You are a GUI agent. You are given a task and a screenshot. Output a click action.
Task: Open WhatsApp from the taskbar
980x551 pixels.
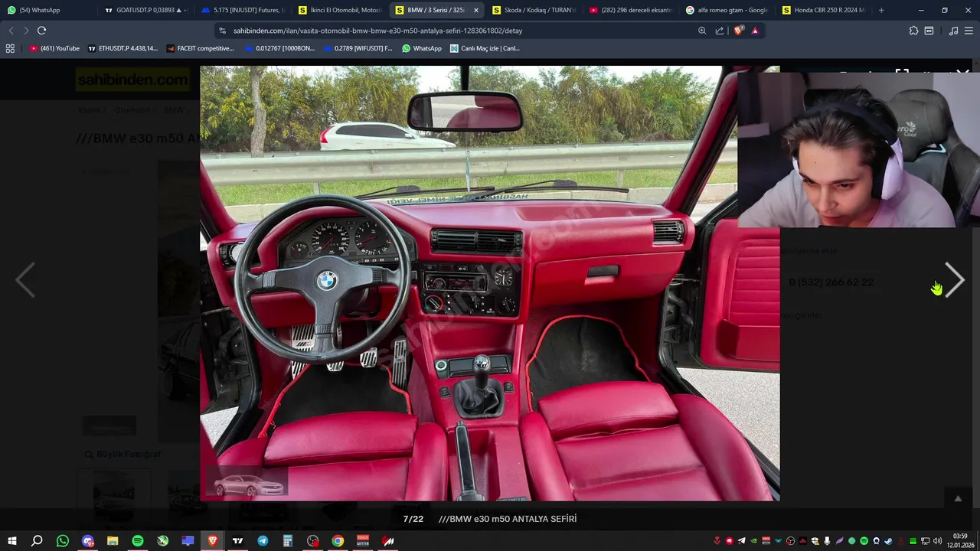pyautogui.click(x=63, y=541)
